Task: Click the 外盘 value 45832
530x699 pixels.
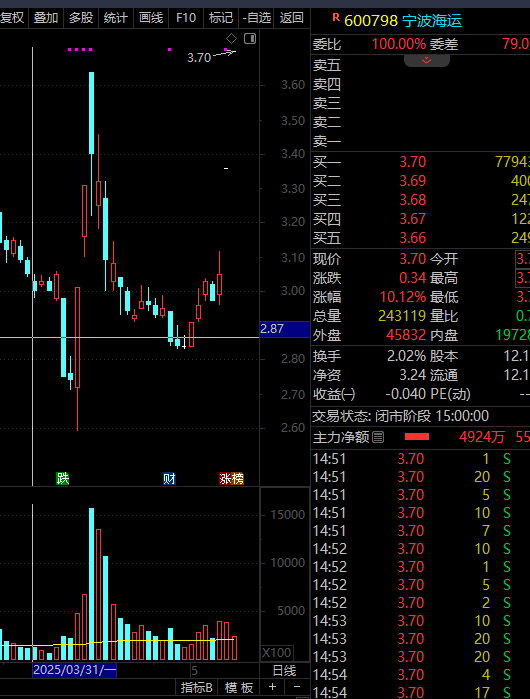Action: coord(406,335)
